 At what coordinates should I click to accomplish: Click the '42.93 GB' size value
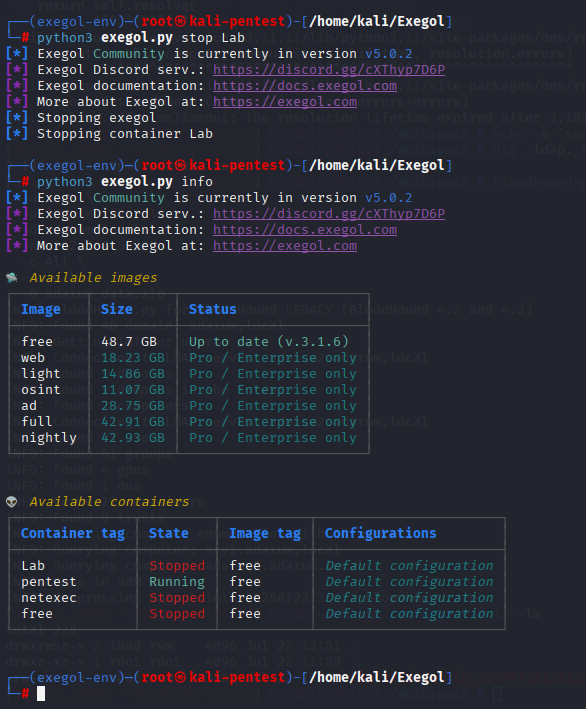point(132,438)
